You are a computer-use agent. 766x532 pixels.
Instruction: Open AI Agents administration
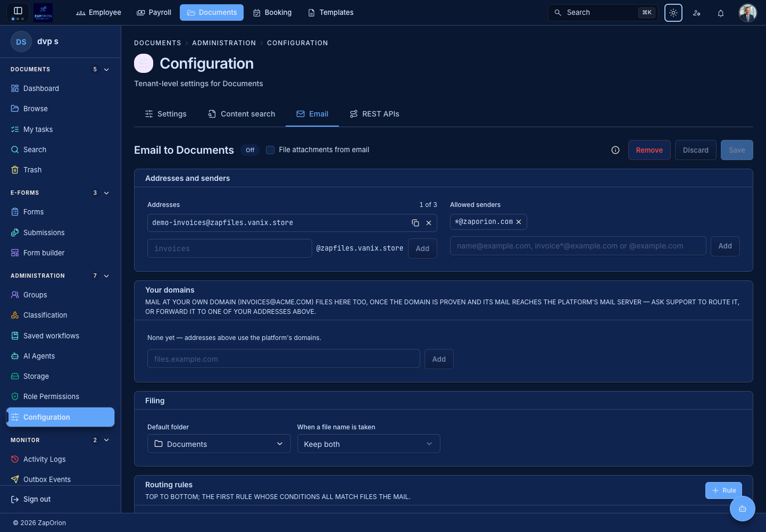(60, 356)
